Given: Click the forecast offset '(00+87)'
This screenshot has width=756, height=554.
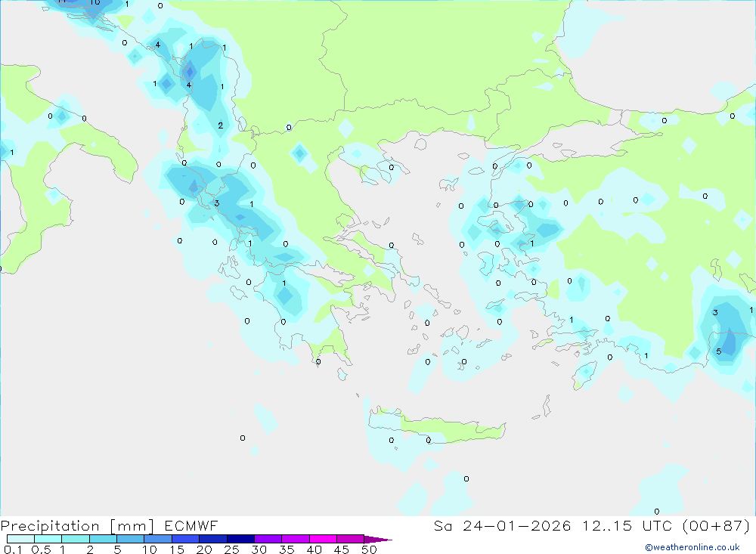Looking at the screenshot, I should point(716,526).
